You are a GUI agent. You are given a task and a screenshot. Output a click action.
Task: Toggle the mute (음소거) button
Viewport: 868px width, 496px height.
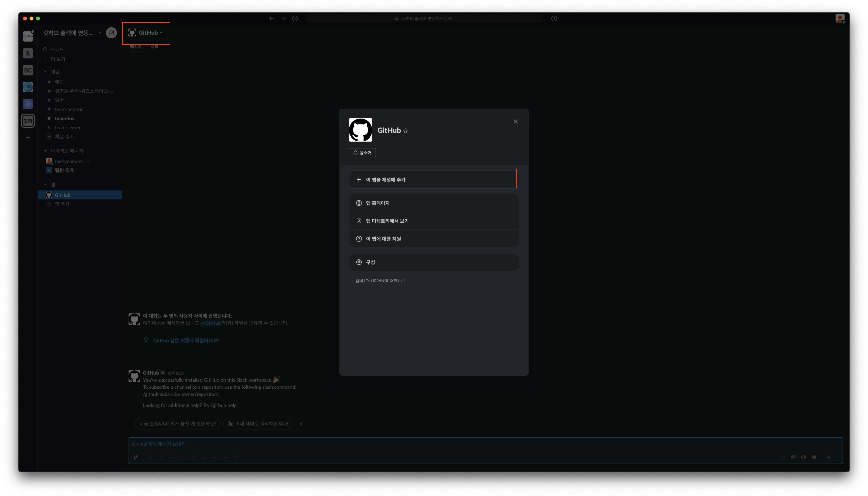[x=362, y=153]
